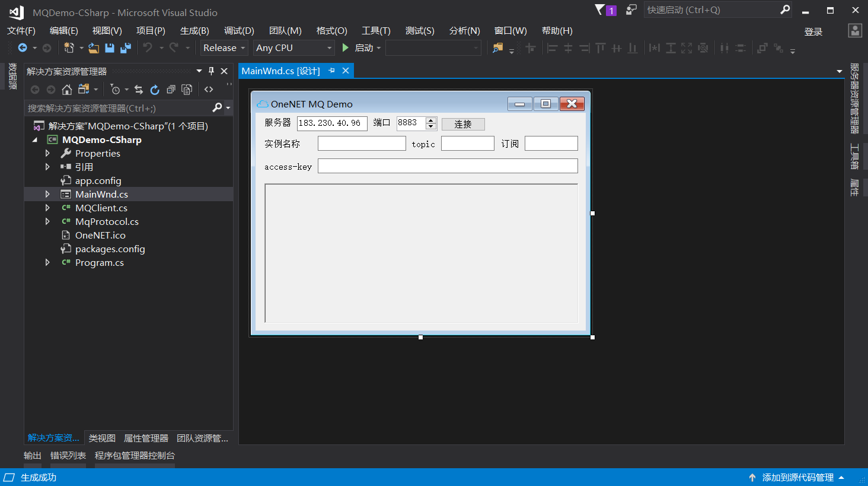The width and height of the screenshot is (868, 486).
Task: Expand the MainWnd.cs tree node
Action: (47, 194)
